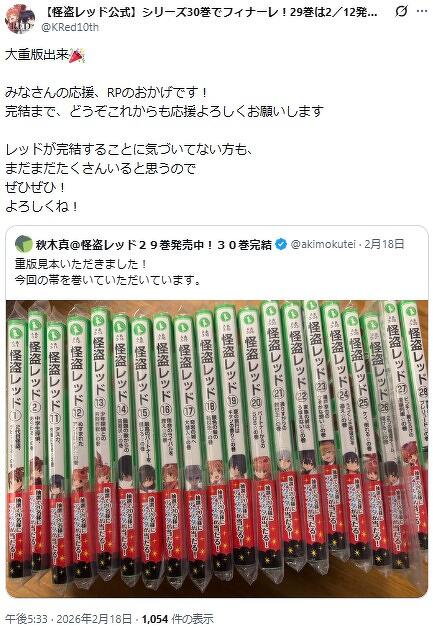Click the second line 今回の帯を巻いて of quote

108,280
